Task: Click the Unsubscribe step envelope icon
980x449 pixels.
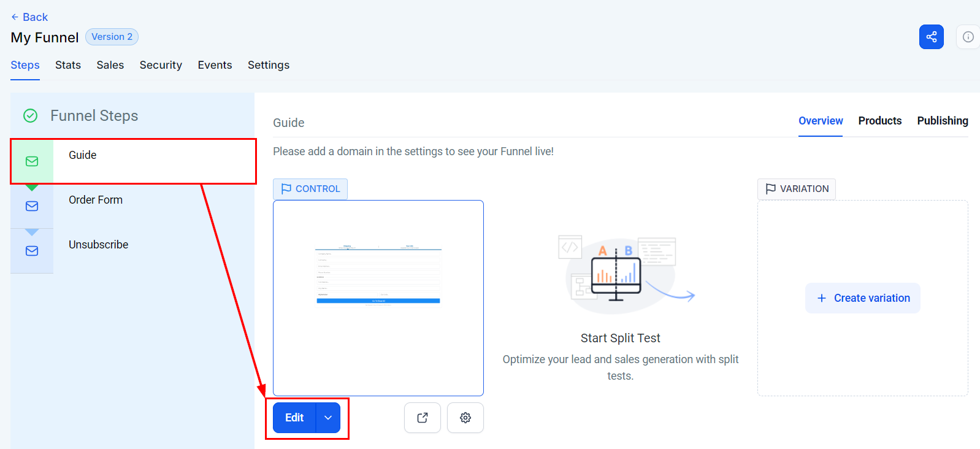Action: (32, 251)
